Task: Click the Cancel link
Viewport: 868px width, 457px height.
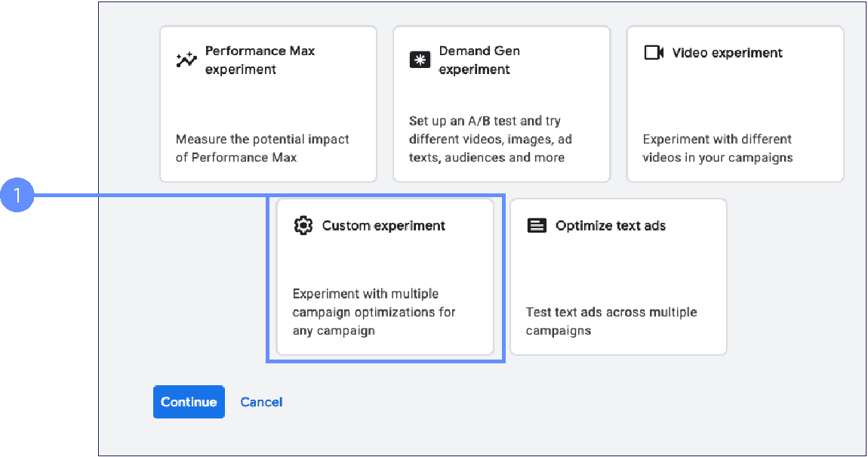Action: click(261, 402)
